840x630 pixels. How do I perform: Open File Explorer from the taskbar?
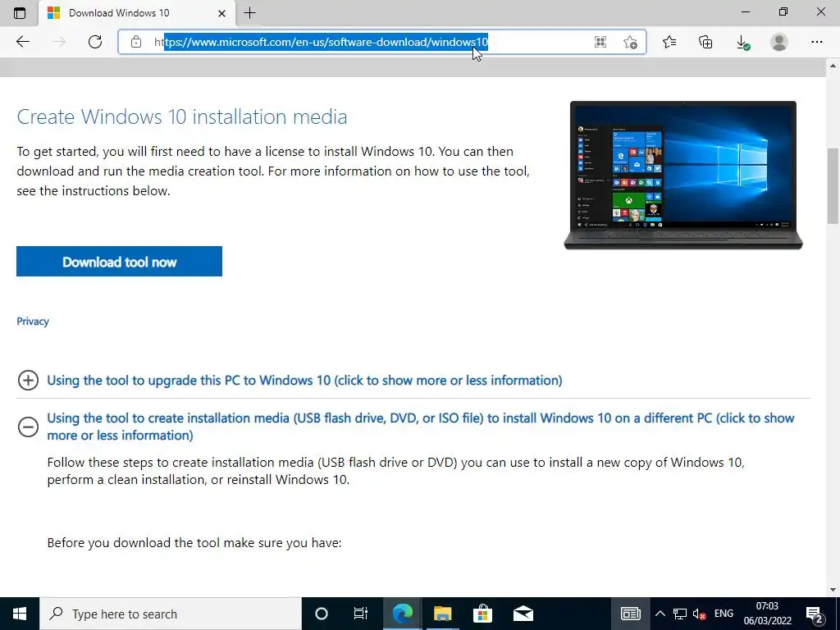click(x=442, y=614)
